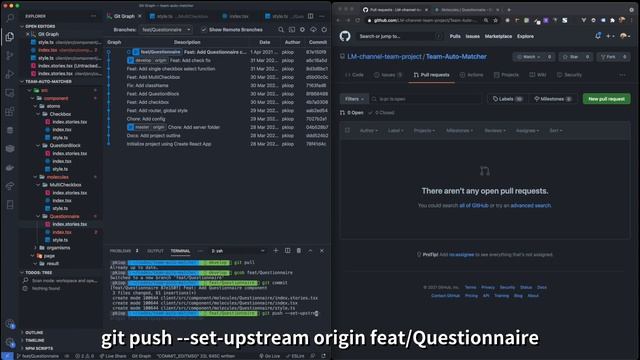Viewport: 640px width, 360px height.
Task: Open the Label filter dropdown
Action: click(x=395, y=131)
